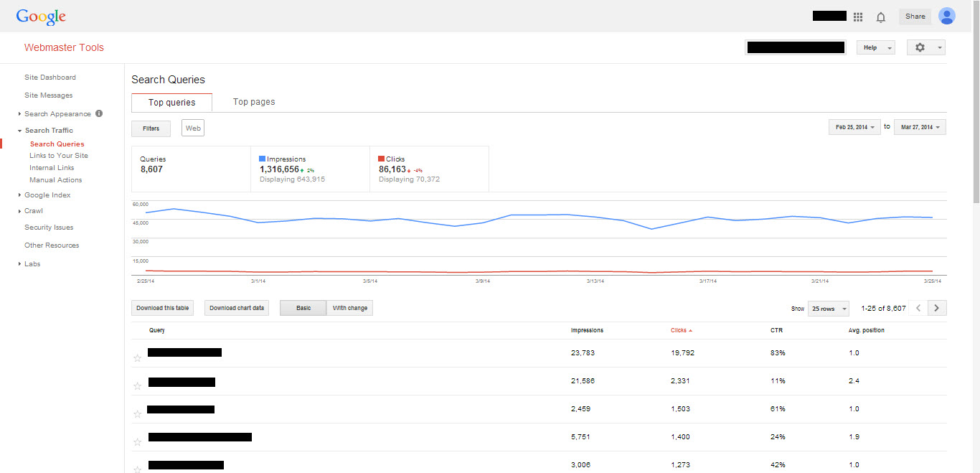Open the Feb 25, 2014 start date dropdown
The width and height of the screenshot is (980, 473).
[x=854, y=127]
